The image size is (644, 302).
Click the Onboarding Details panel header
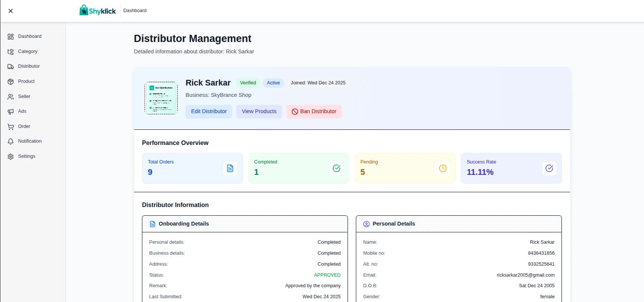(x=245, y=224)
